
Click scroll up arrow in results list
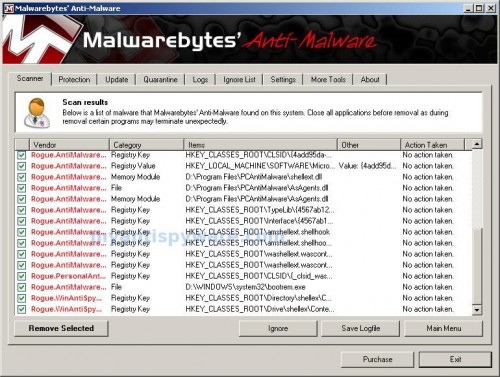coord(477,144)
